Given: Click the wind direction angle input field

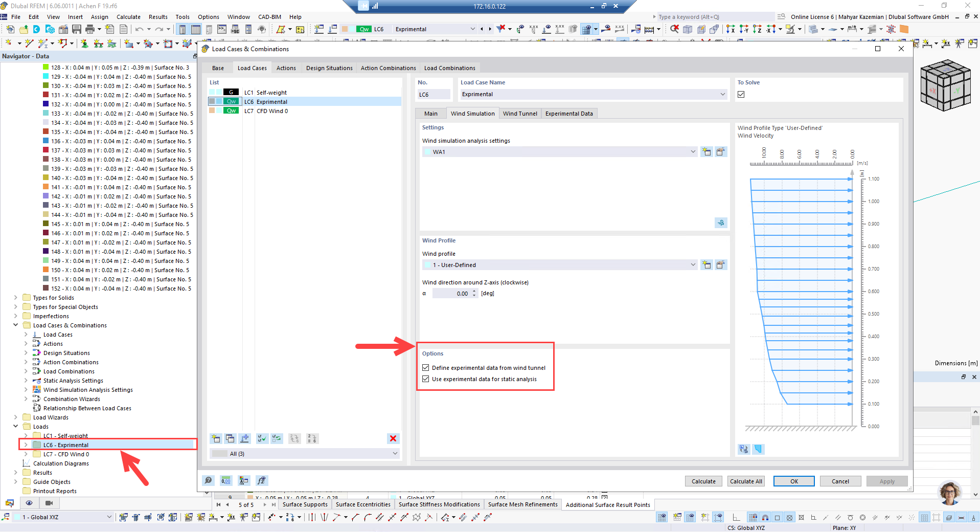Looking at the screenshot, I should pyautogui.click(x=451, y=293).
